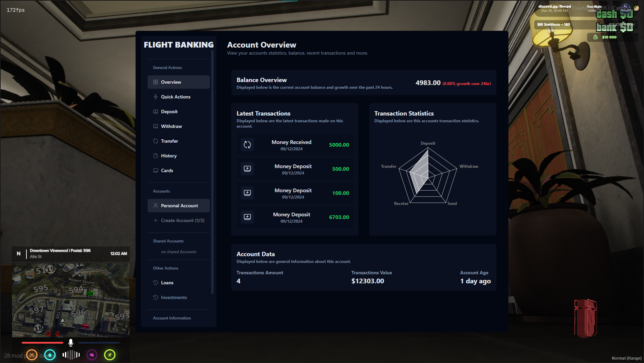
Task: Open the Loans page
Action: click(x=167, y=283)
